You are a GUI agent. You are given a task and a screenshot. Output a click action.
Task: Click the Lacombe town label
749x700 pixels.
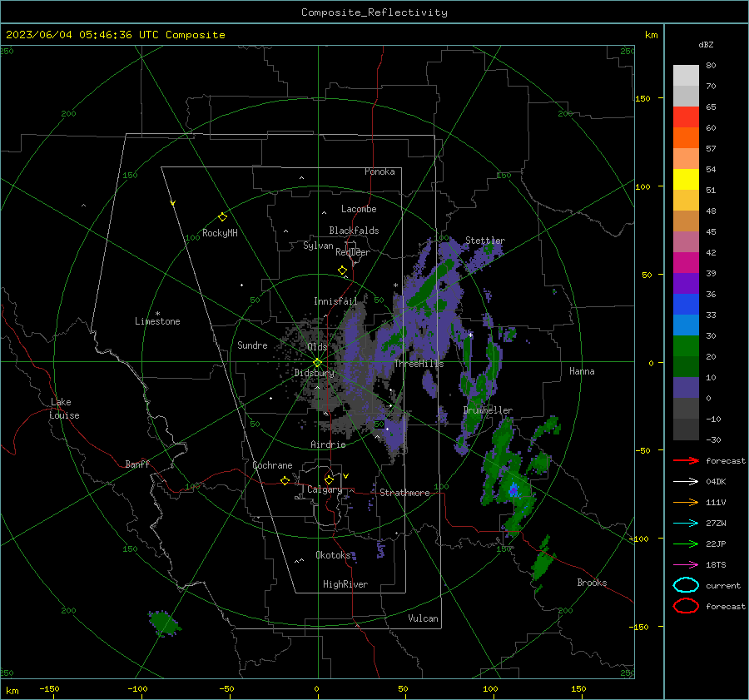tap(359, 209)
